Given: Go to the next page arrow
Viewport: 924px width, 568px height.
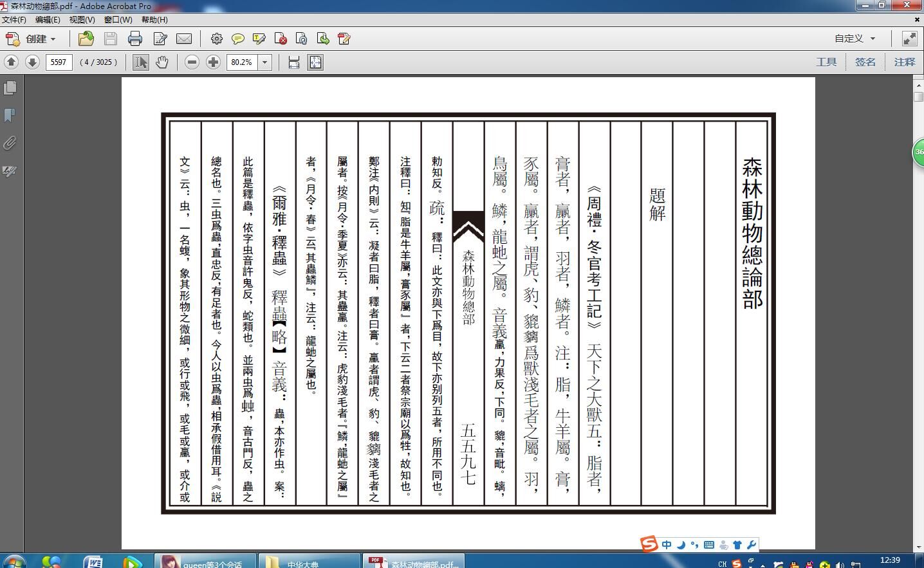Looking at the screenshot, I should coord(32,62).
